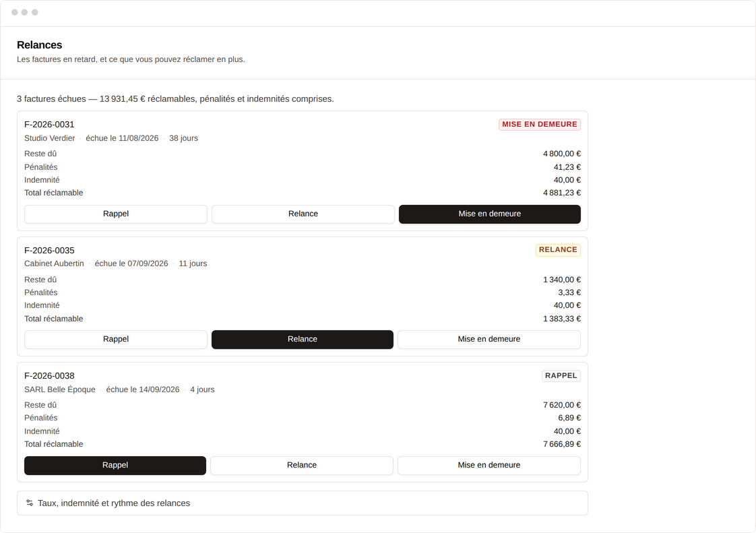Image resolution: width=756 pixels, height=533 pixels.
Task: Click the Relances page heading
Action: tap(40, 45)
